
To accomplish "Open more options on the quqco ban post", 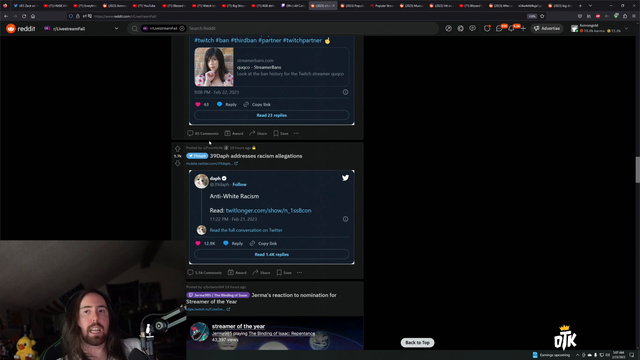I will pos(296,133).
